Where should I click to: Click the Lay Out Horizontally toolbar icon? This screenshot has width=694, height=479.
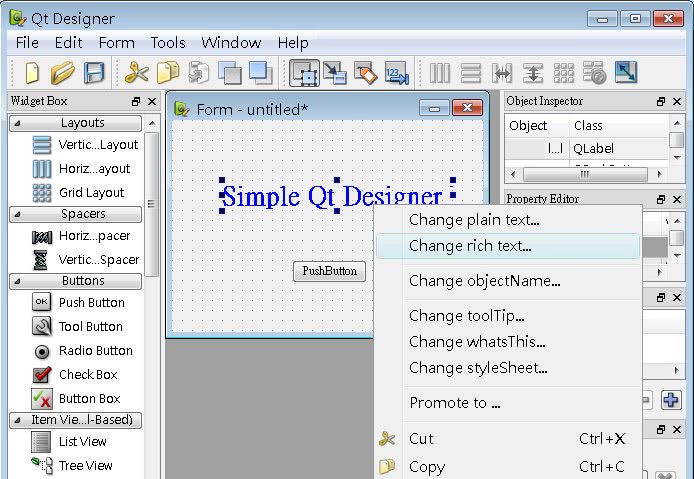(x=440, y=73)
